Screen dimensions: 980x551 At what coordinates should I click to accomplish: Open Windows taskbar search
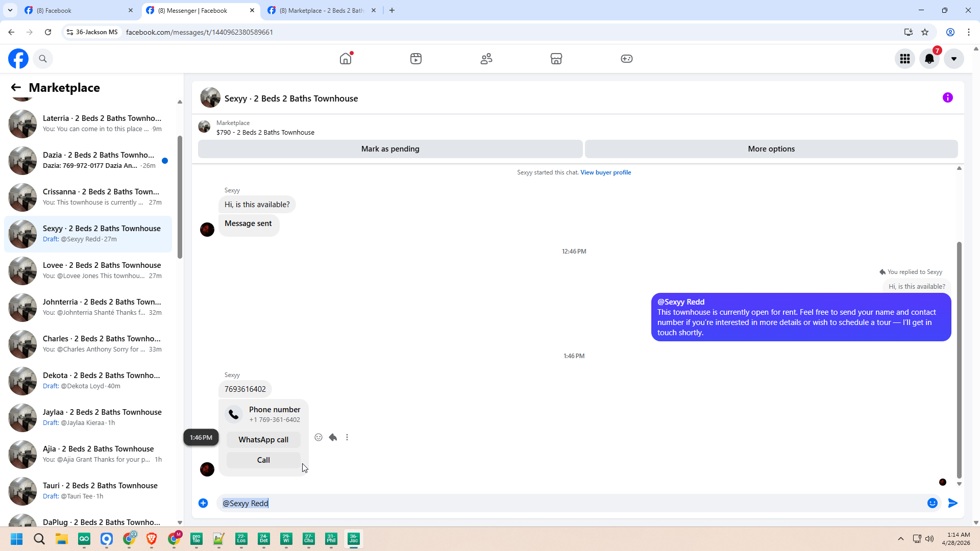39,539
